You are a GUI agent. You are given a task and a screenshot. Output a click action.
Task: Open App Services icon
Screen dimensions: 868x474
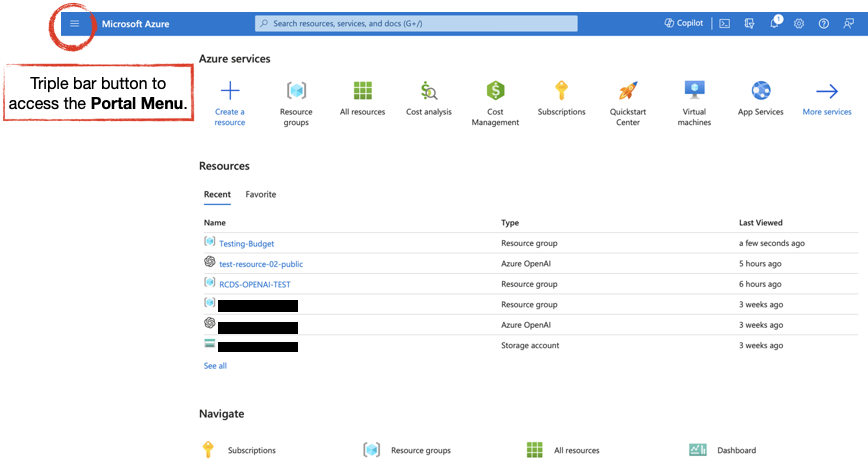(760, 91)
